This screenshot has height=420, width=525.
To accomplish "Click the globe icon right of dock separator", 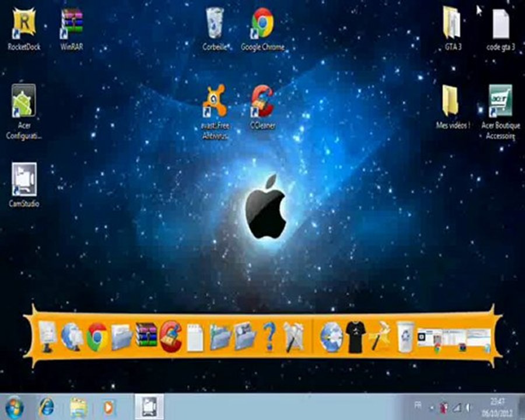I will pyautogui.click(x=331, y=337).
